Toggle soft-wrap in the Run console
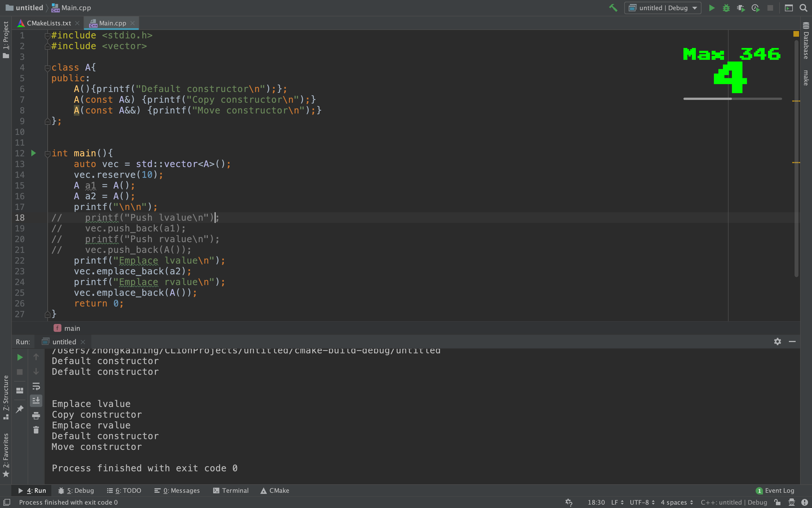Viewport: 812px width, 508px height. point(36,386)
